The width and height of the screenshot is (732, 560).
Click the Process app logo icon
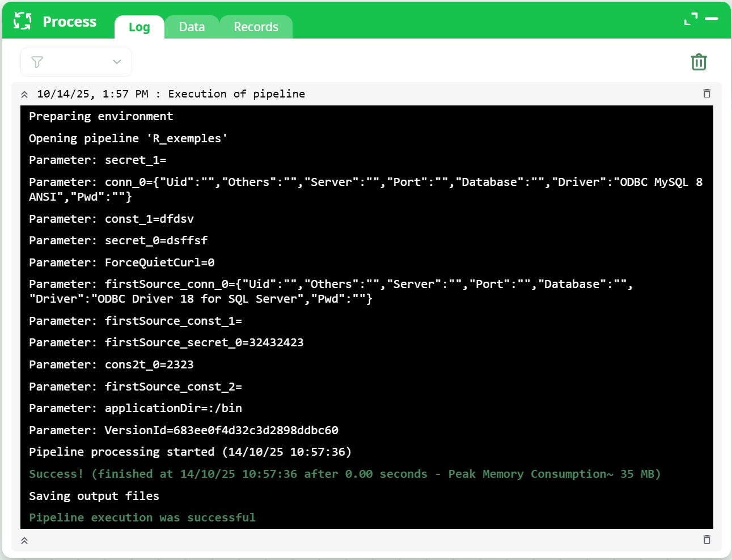pos(22,21)
